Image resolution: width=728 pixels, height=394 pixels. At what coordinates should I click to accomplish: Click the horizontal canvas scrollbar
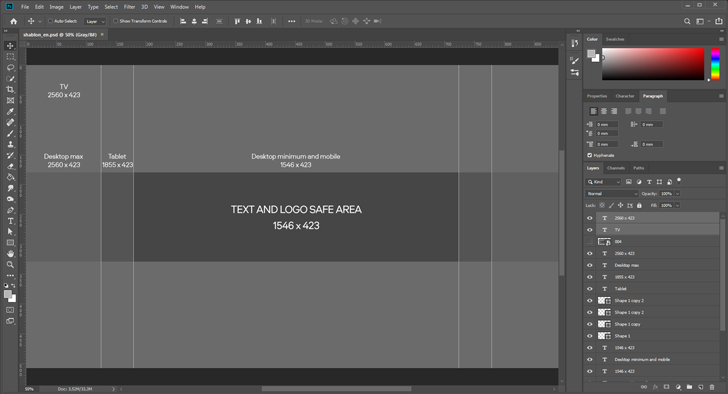pyautogui.click(x=336, y=389)
